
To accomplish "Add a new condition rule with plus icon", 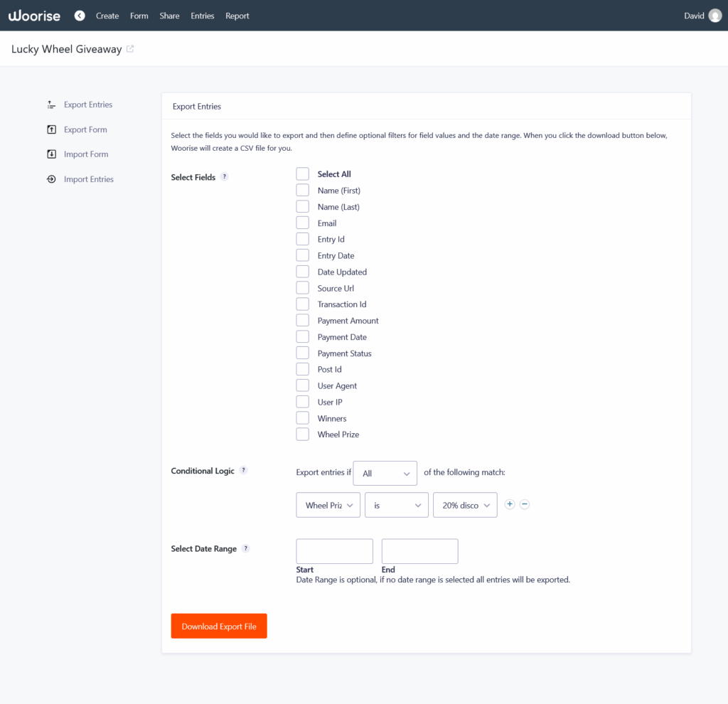I will [510, 504].
